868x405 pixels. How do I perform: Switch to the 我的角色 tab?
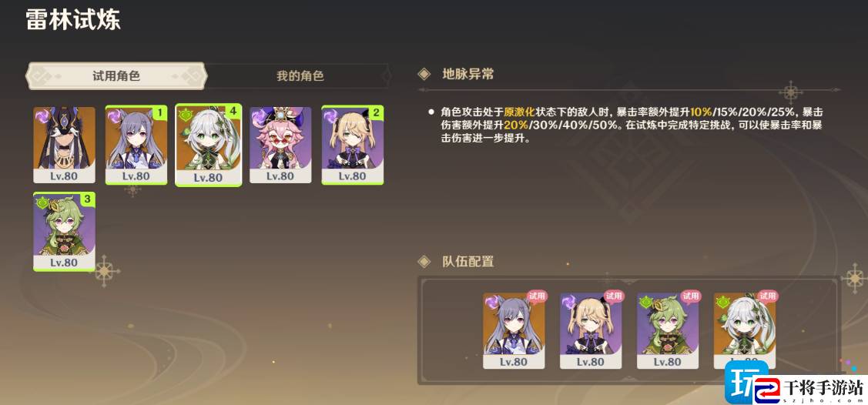click(300, 75)
